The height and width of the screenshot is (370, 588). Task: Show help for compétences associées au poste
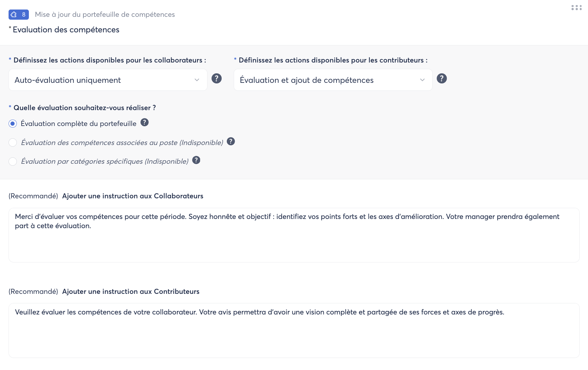[x=231, y=141]
